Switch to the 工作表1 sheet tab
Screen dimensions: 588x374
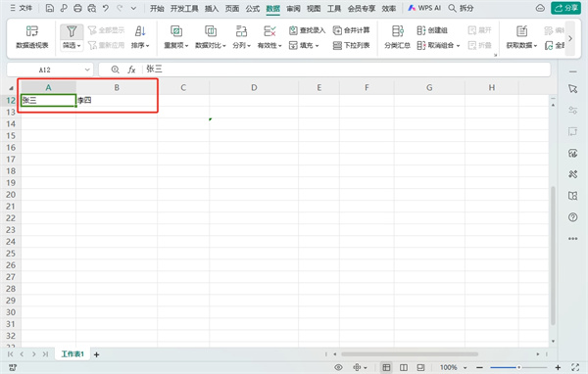tap(73, 354)
